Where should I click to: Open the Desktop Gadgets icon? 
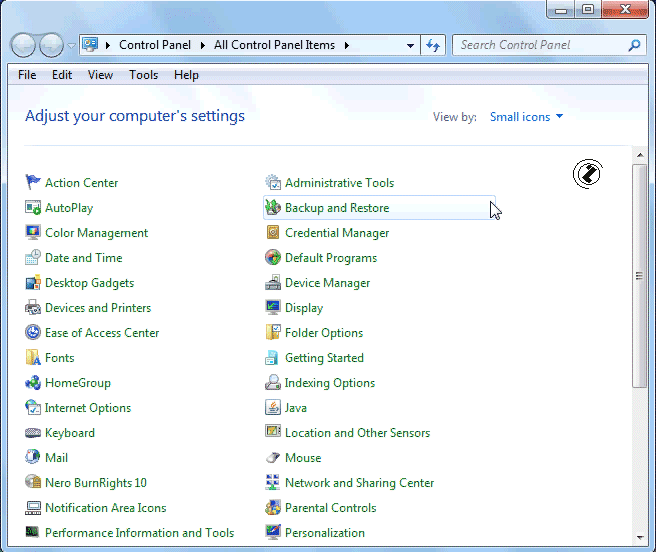coord(33,282)
